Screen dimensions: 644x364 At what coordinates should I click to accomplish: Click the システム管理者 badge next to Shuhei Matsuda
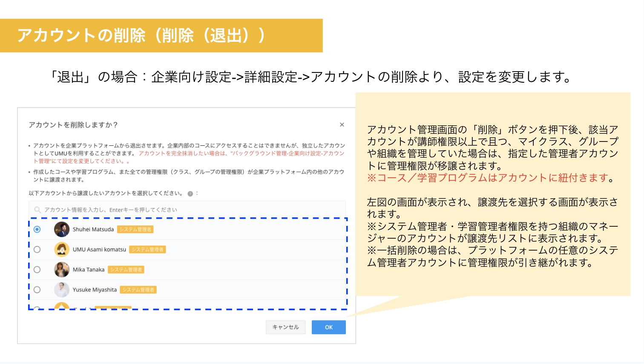[135, 229]
